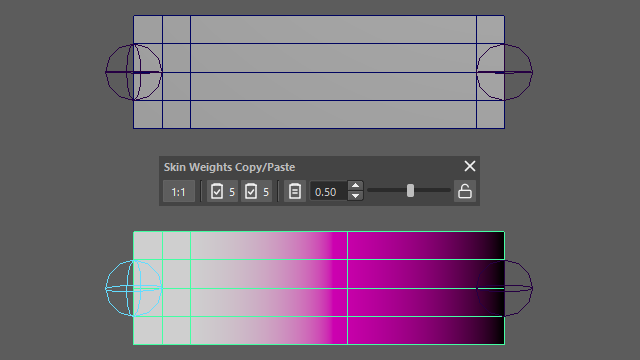Increase blend value with up arrow
640x360 pixels.
tap(356, 186)
